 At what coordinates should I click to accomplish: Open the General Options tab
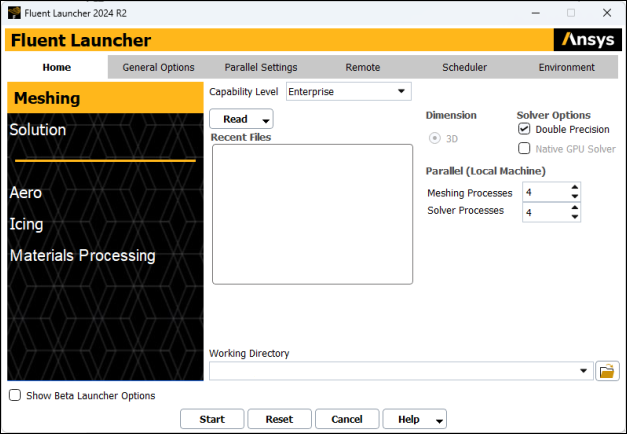[158, 67]
